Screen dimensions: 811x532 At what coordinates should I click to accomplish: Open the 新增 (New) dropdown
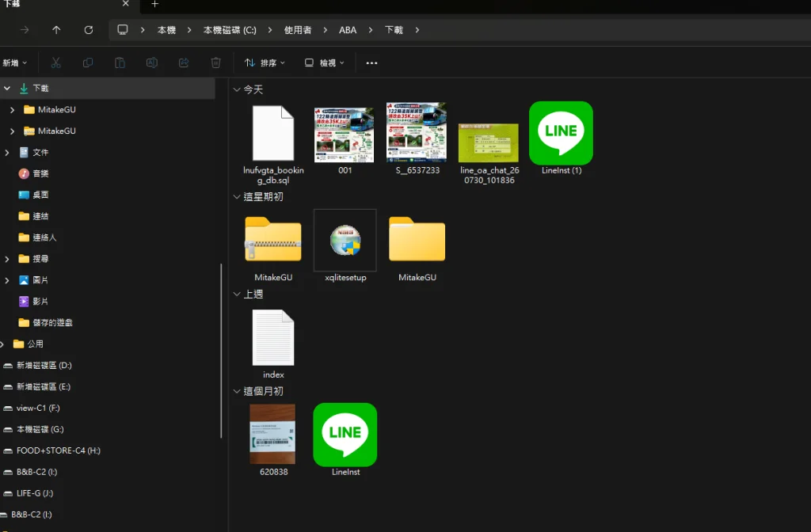click(x=14, y=63)
